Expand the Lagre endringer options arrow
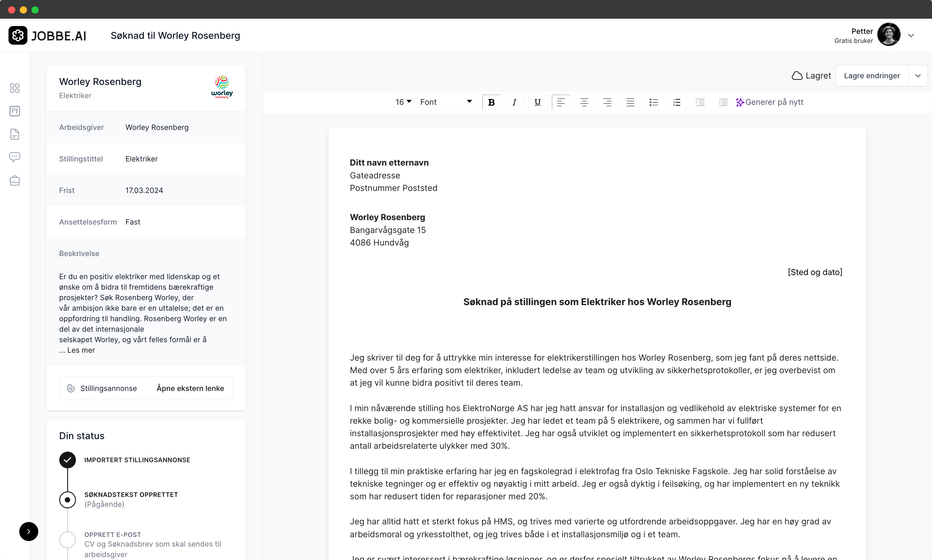This screenshot has width=932, height=560. pyautogui.click(x=918, y=75)
